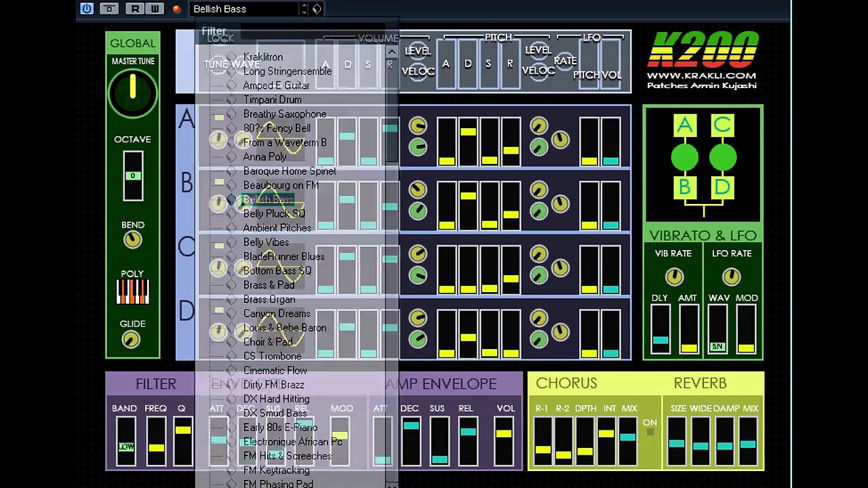The width and height of the screenshot is (868, 488).
Task: Click operator A volume veloc knob
Action: click(418, 147)
